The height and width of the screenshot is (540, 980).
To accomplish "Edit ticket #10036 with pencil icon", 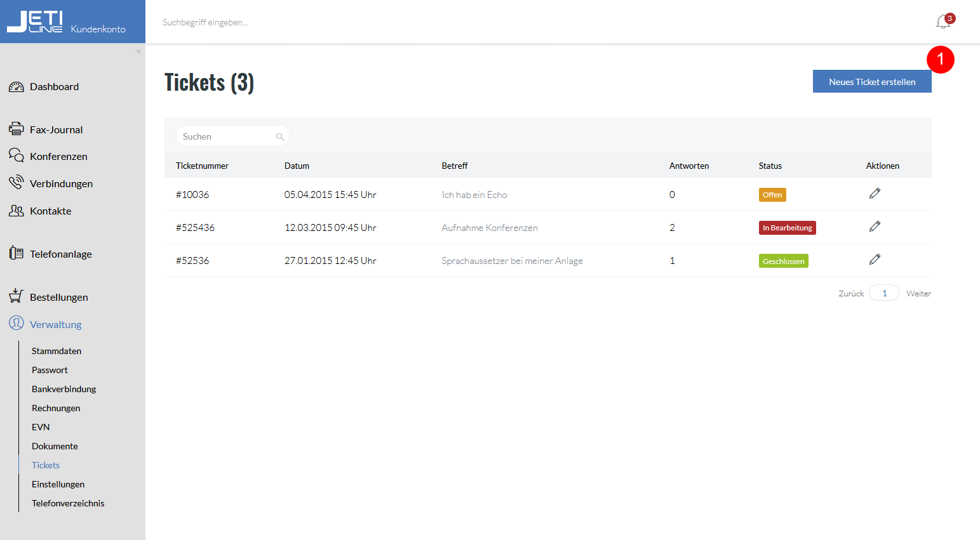I will [875, 194].
